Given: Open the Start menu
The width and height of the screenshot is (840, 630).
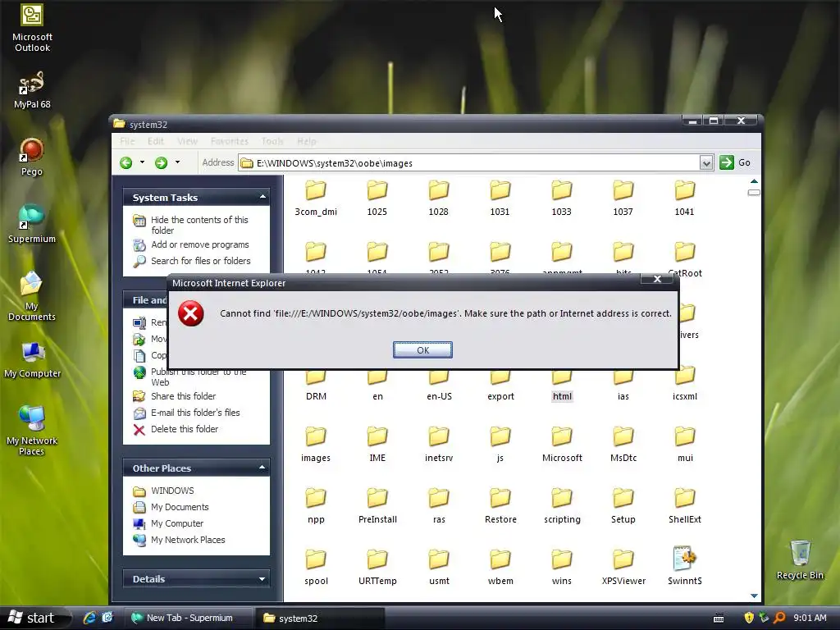Looking at the screenshot, I should pyautogui.click(x=33, y=618).
